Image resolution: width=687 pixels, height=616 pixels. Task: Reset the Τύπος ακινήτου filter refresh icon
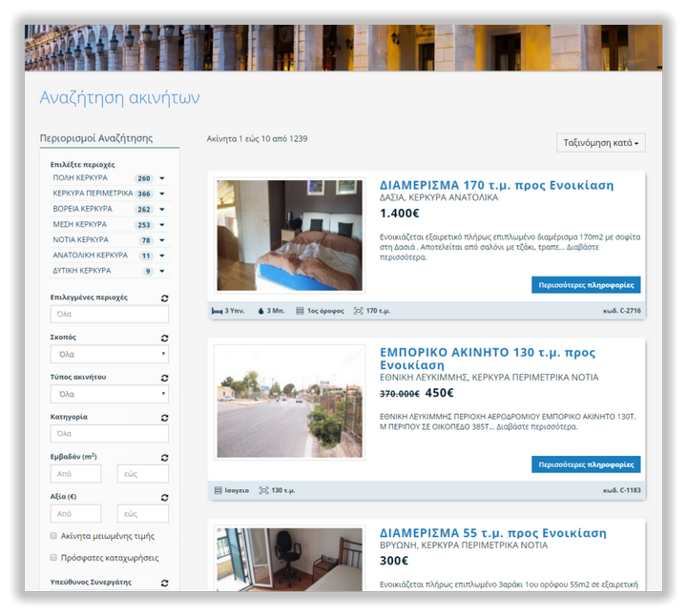(165, 378)
